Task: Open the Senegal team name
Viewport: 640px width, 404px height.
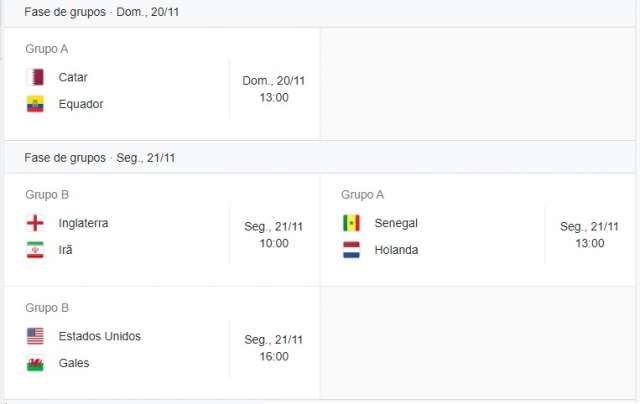Action: tap(396, 223)
